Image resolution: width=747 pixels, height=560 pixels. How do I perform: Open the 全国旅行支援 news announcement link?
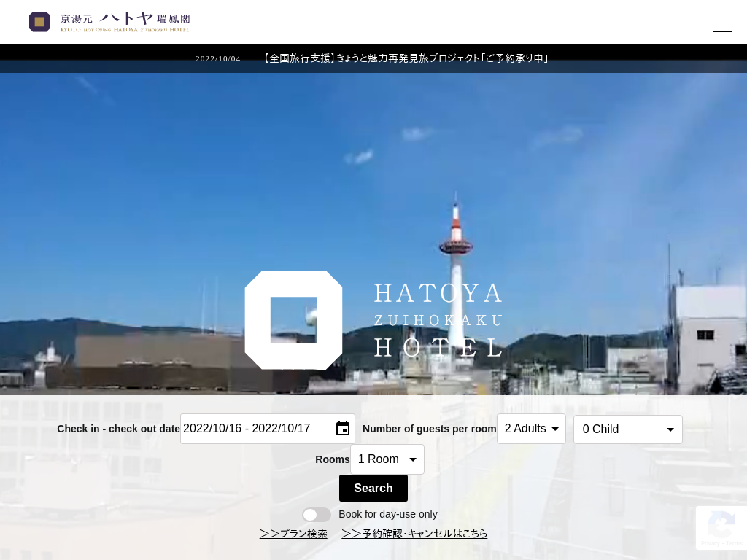406,58
